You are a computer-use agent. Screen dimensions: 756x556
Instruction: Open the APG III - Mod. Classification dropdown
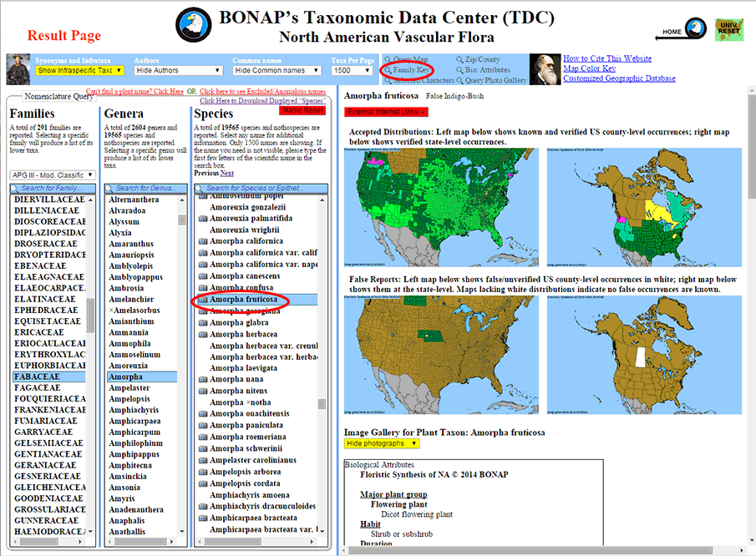tap(53, 174)
